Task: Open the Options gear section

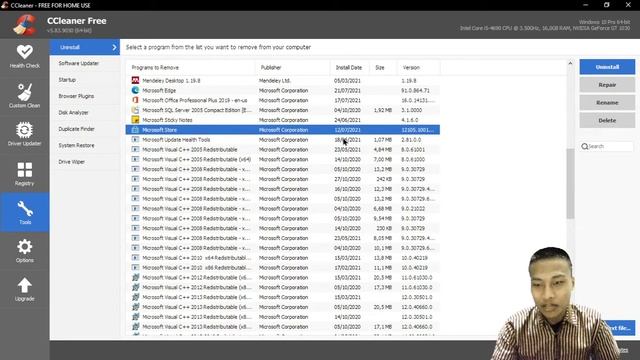Action: 24,250
